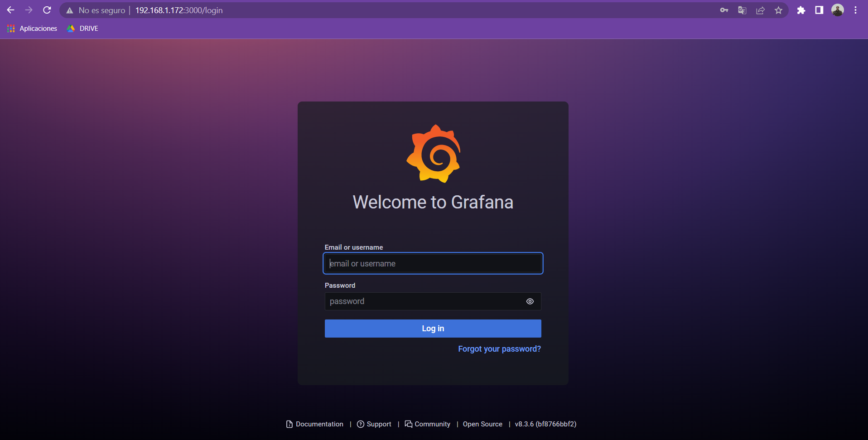Open the Chrome profile avatar
Image resolution: width=868 pixels, height=440 pixels.
pyautogui.click(x=838, y=10)
